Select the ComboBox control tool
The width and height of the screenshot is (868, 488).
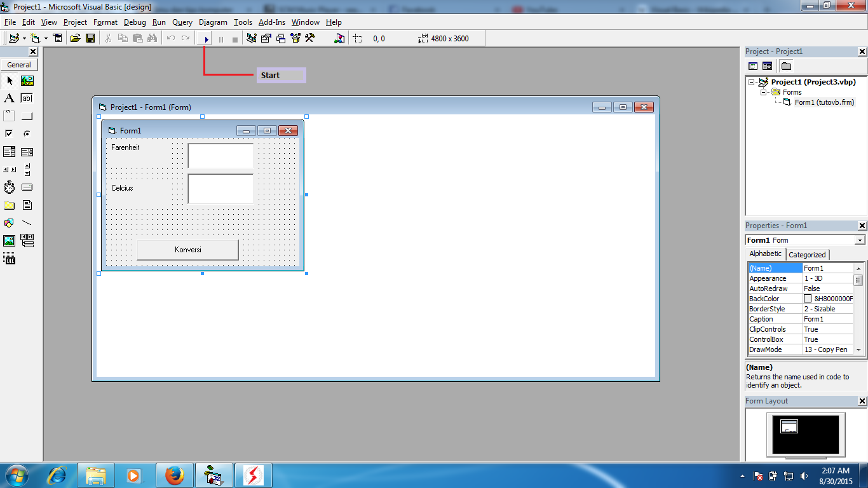tap(10, 152)
